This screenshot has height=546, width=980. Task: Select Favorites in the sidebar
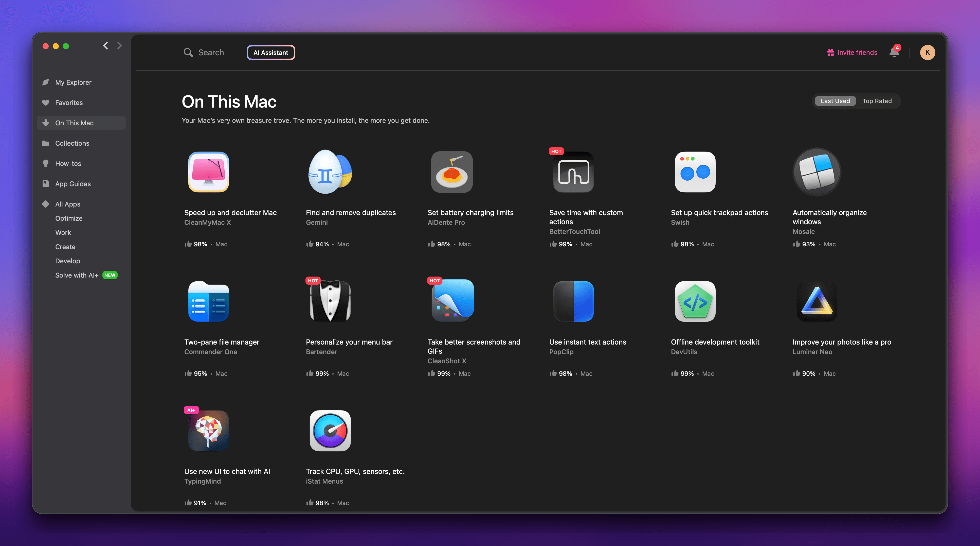[68, 103]
